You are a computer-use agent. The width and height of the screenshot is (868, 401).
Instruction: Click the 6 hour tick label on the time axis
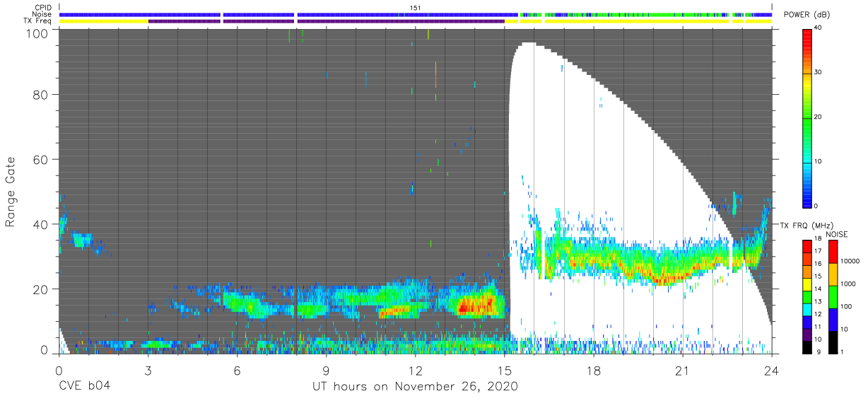[237, 369]
